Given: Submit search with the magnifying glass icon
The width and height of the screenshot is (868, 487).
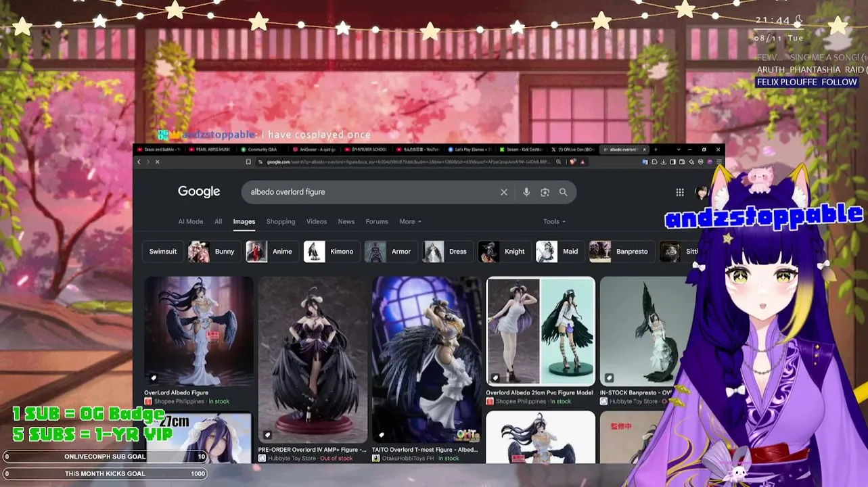Looking at the screenshot, I should click(x=563, y=192).
